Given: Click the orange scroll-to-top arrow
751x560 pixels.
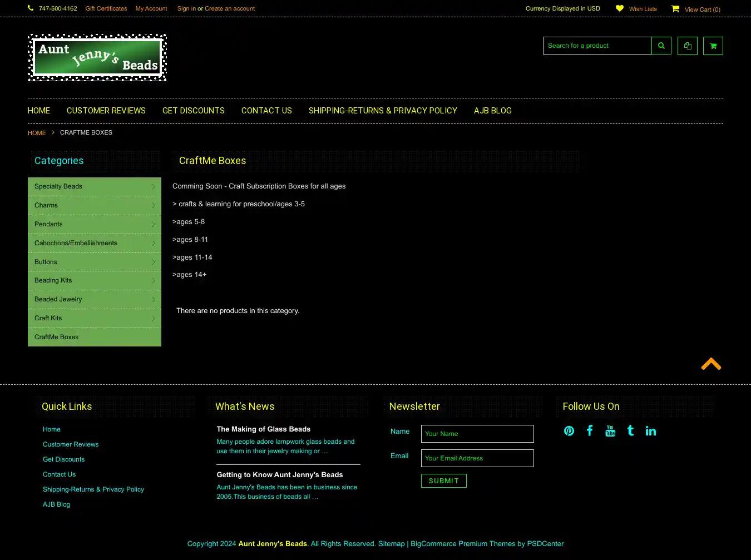Looking at the screenshot, I should pos(711,364).
